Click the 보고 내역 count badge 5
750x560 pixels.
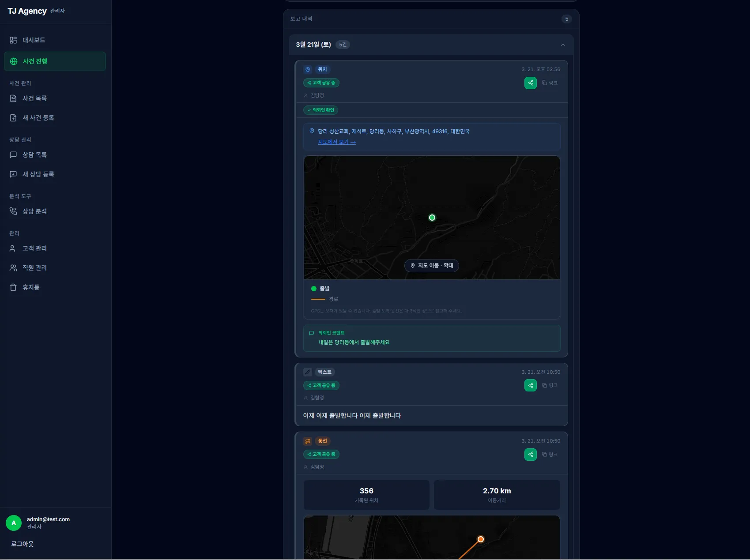567,19
